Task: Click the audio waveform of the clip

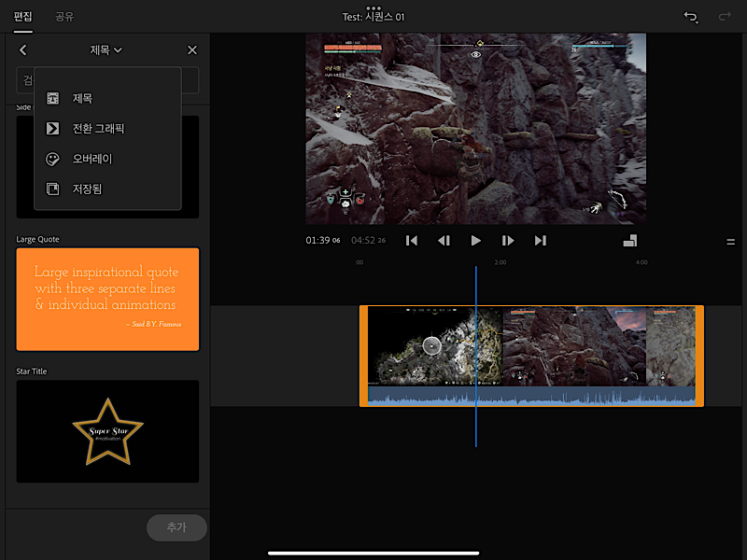Action: 531,396
